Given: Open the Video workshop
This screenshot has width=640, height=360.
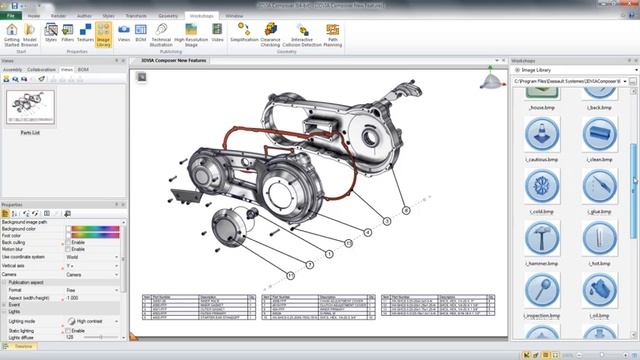Looking at the screenshot, I should pos(217,33).
